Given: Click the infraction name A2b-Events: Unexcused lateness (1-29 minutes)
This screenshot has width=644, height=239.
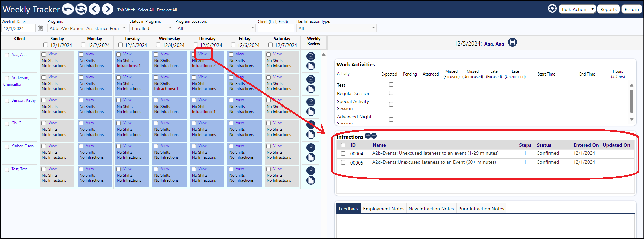Looking at the screenshot, I should (435, 153).
